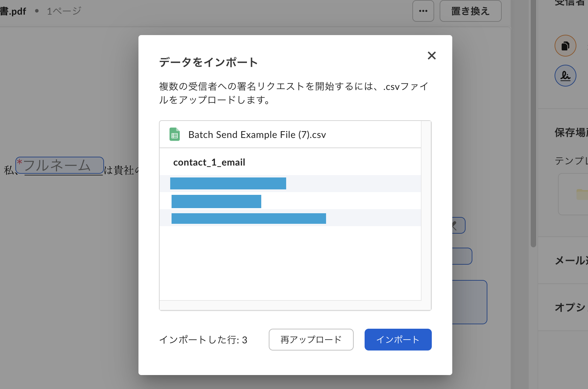Open the オプション section in sidebar
Viewport: 588px width, 389px height.
[x=570, y=307]
